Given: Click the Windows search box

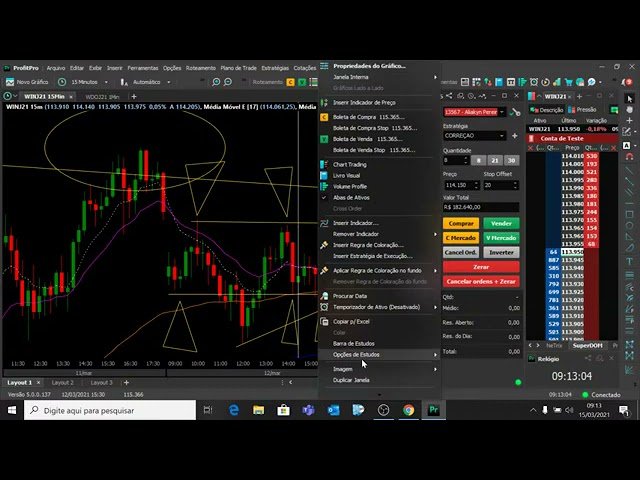Looking at the screenshot, I should click(x=110, y=410).
